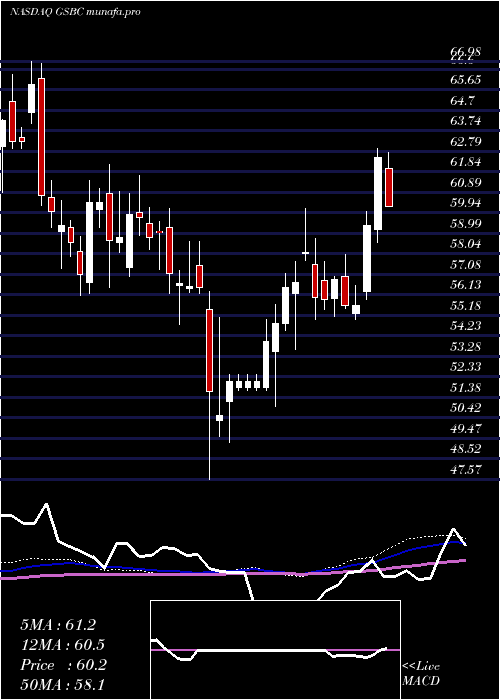The image size is (500, 700).
Task: Click the <<Live MACD label
Action: pos(421,673)
